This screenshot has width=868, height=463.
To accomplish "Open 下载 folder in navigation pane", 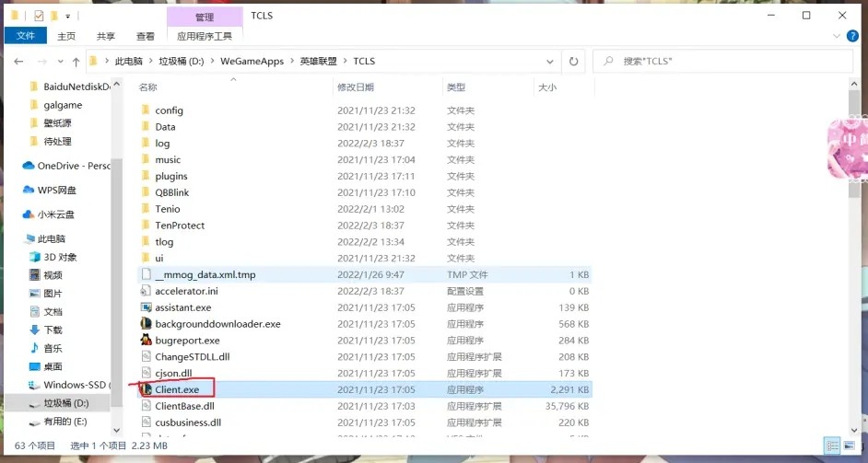I will pyautogui.click(x=46, y=330).
